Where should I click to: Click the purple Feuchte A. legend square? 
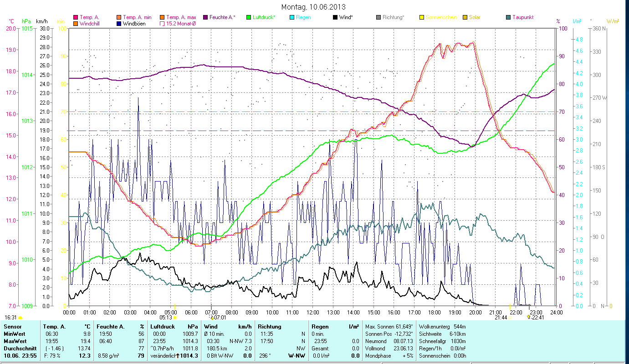pyautogui.click(x=205, y=17)
